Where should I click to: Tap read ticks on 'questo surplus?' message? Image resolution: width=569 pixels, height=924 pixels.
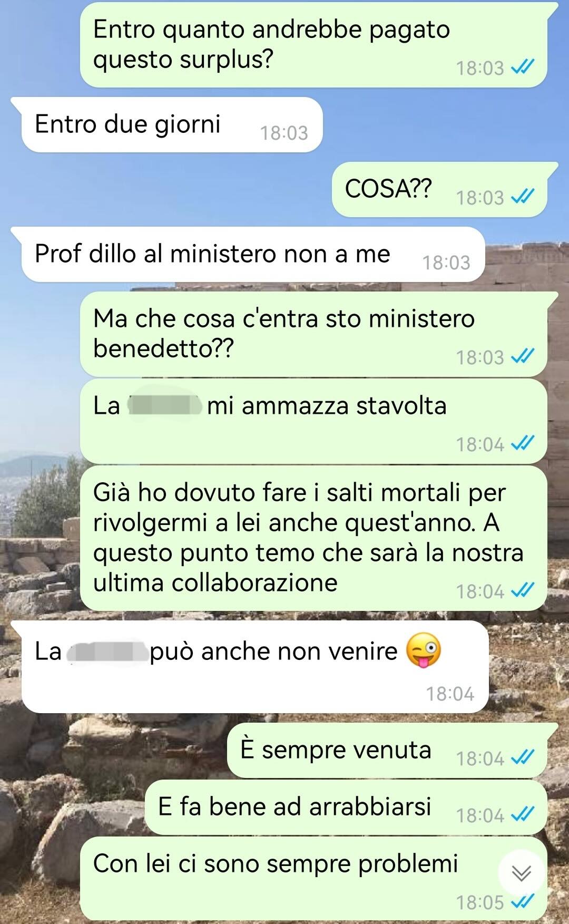(x=523, y=67)
